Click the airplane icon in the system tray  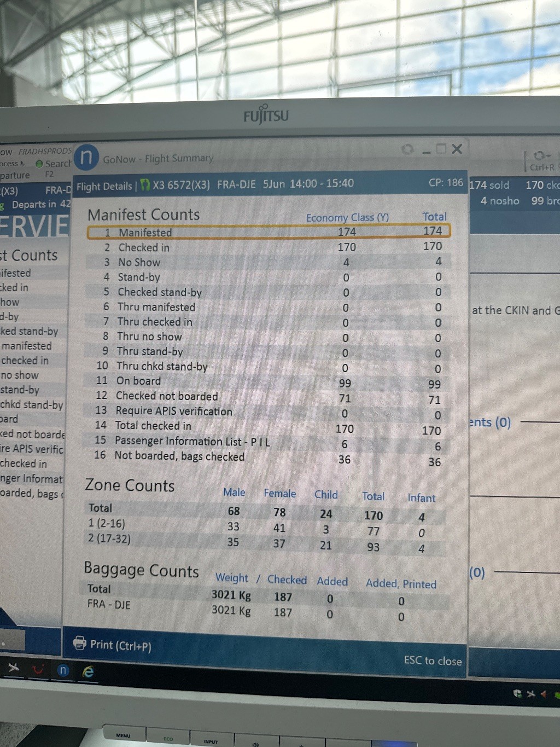530,694
